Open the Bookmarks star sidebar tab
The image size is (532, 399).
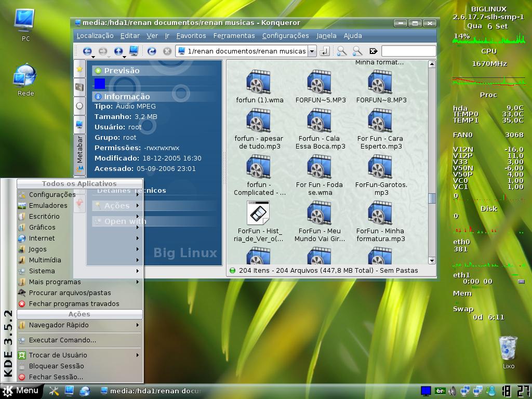(x=79, y=69)
